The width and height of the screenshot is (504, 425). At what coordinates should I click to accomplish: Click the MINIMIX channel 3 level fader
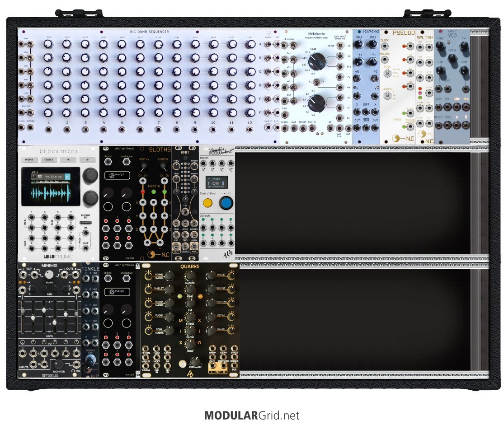pos(44,310)
